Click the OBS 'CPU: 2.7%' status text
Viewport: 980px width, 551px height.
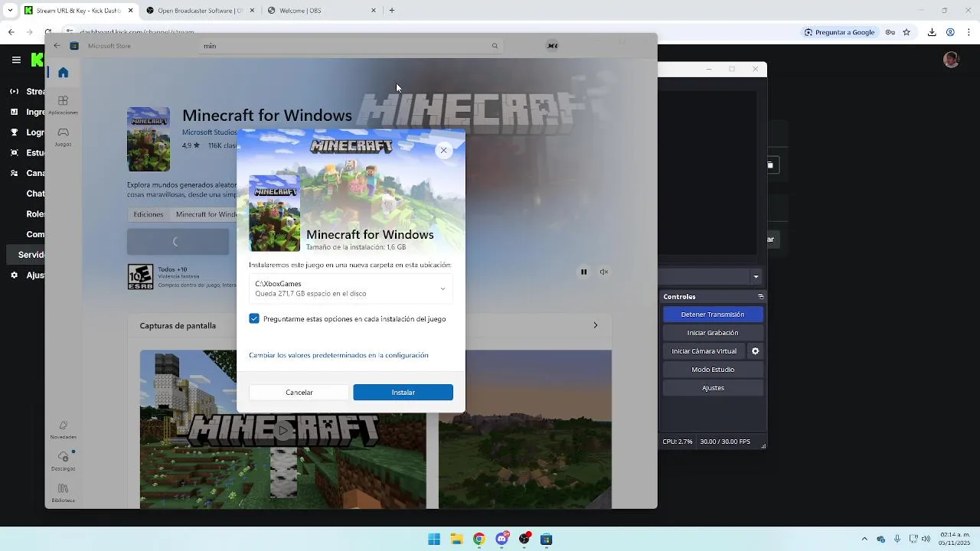(x=677, y=442)
